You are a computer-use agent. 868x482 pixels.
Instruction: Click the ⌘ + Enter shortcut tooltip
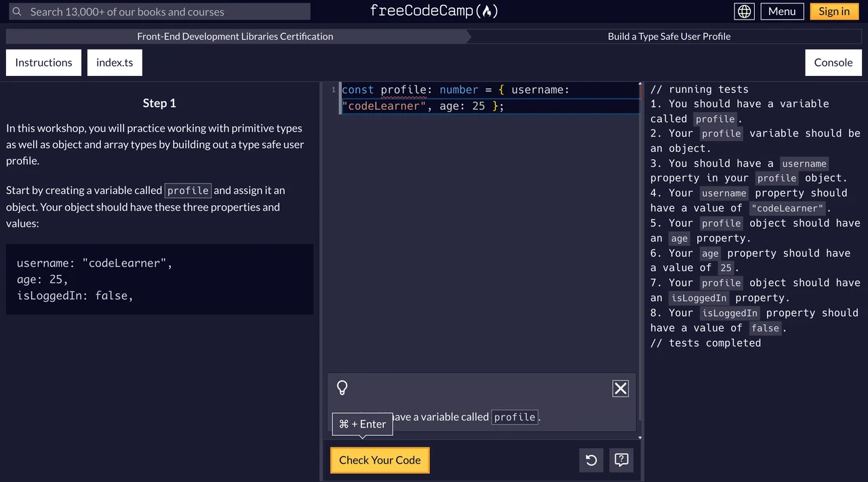coord(362,424)
